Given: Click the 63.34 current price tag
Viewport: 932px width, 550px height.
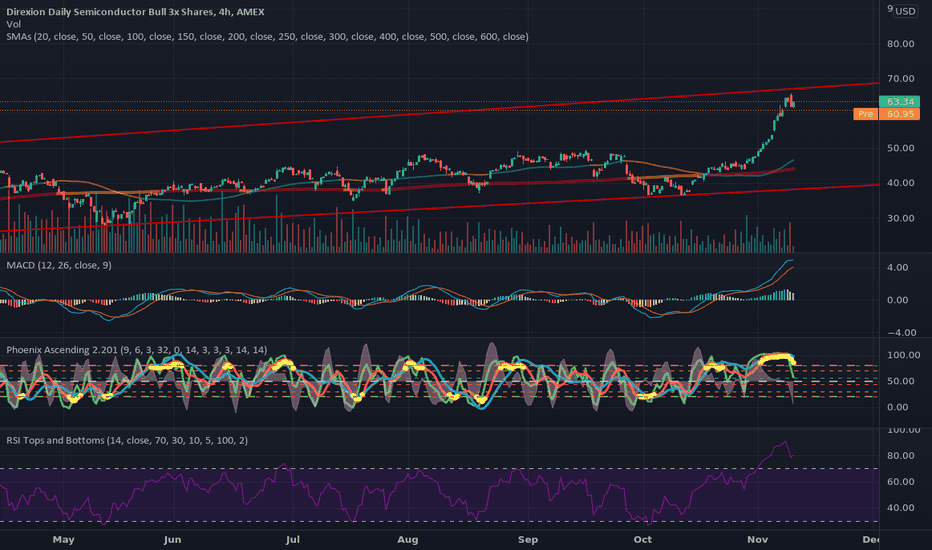Looking at the screenshot, I should click(899, 102).
